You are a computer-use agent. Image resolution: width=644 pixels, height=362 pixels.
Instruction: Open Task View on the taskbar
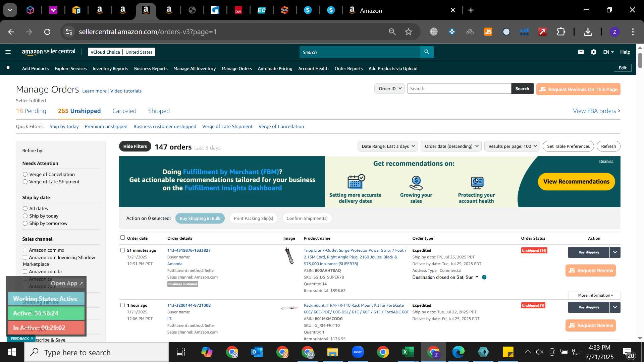click(181, 352)
